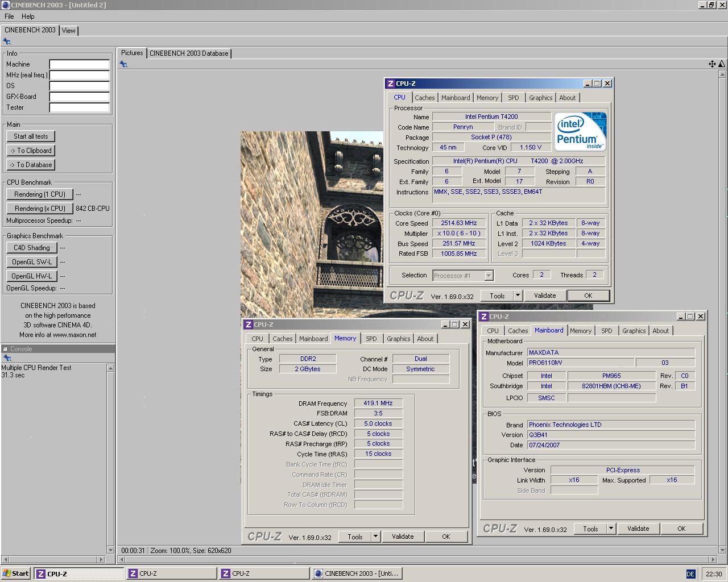Click Start all tests button

pyautogui.click(x=31, y=136)
